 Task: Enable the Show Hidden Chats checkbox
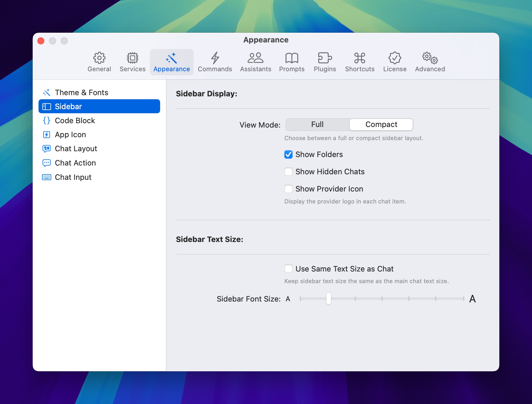288,172
